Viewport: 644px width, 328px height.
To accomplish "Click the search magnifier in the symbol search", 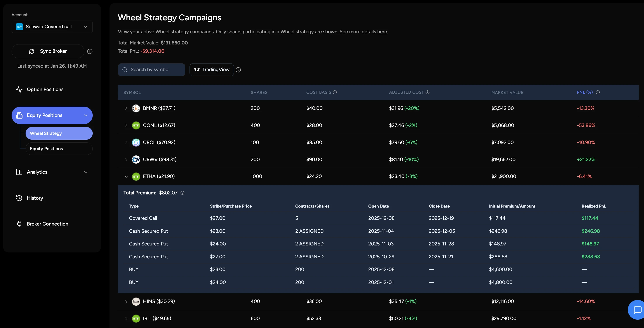I will point(125,70).
